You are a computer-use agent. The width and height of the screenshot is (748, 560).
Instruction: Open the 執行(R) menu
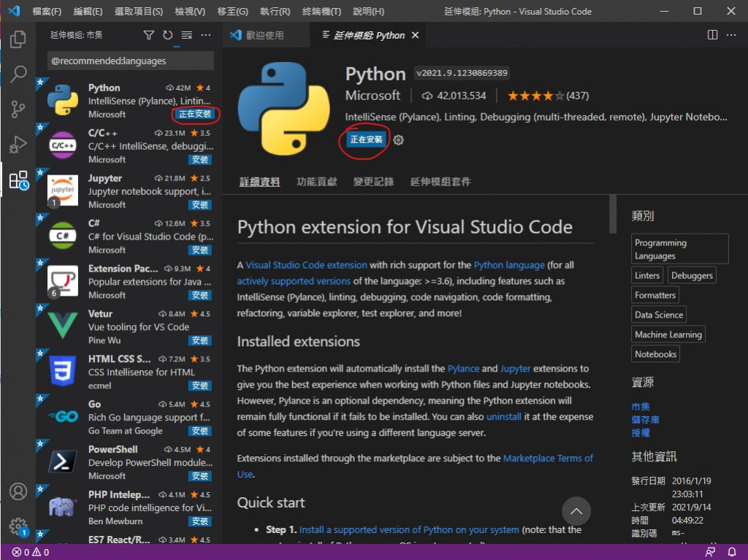tap(275, 11)
